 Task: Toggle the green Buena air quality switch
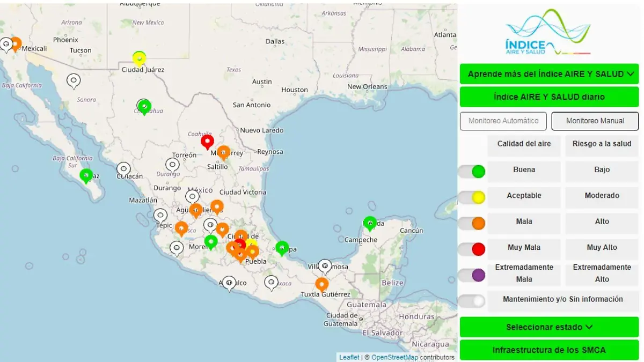pos(472,172)
